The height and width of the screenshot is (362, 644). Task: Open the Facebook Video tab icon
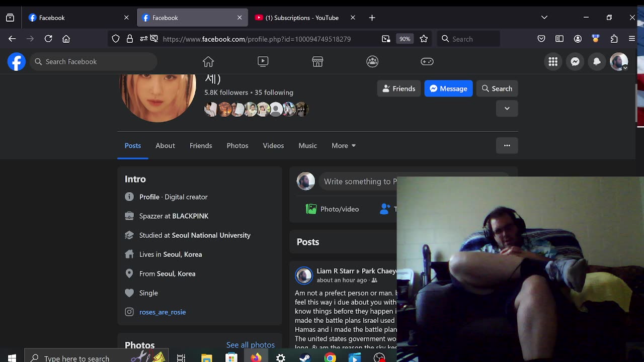point(263,61)
